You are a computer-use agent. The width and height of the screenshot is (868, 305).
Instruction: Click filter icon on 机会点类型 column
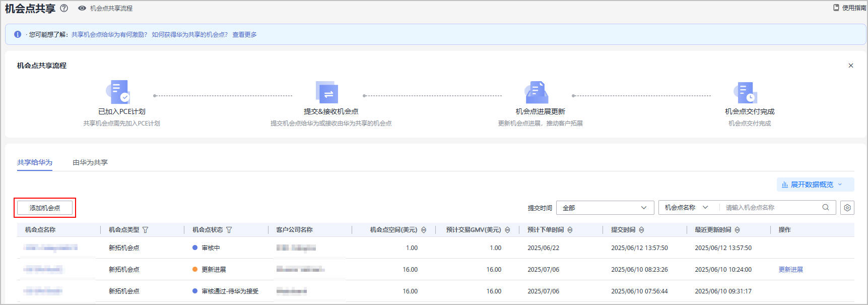[146, 230]
